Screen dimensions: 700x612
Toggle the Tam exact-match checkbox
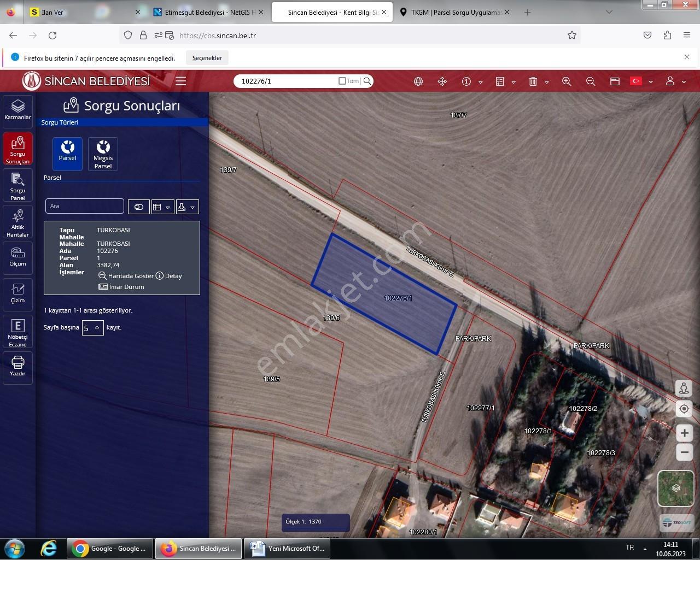coord(342,81)
